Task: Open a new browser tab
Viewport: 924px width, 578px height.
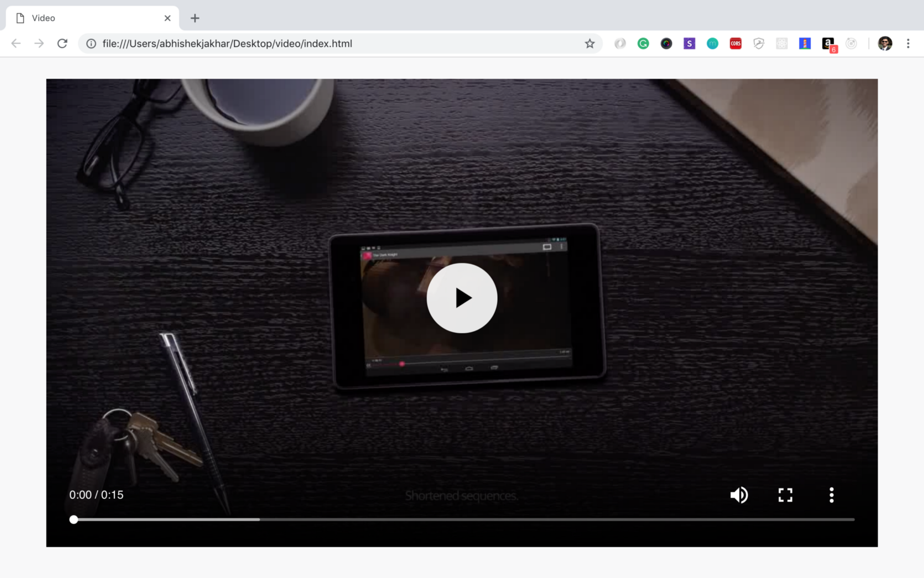Action: pyautogui.click(x=195, y=18)
